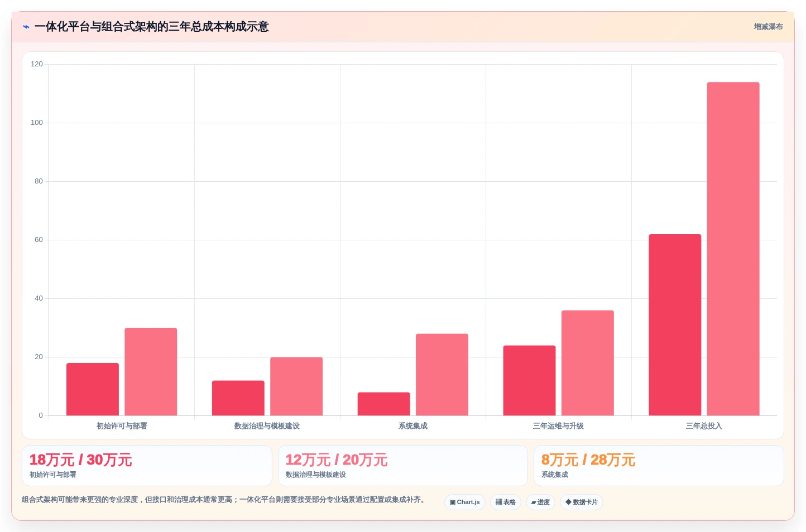Click the light pink bar for 数据治理与模板建设
This screenshot has width=806, height=532.
point(296,386)
